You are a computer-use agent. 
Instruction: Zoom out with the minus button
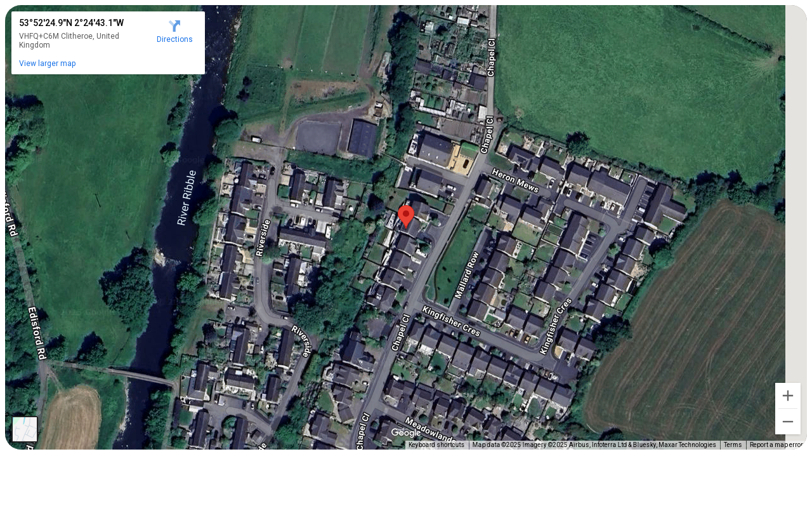pyautogui.click(x=788, y=422)
